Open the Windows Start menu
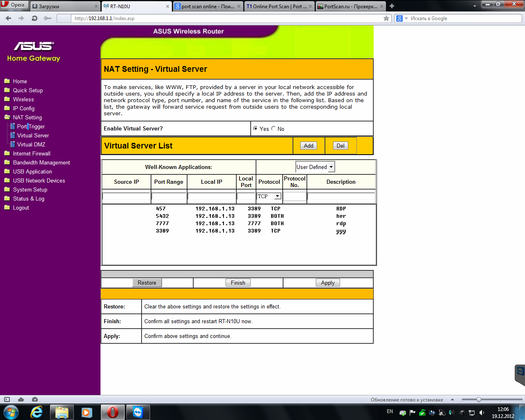This screenshot has height=420, width=525. 11,412
